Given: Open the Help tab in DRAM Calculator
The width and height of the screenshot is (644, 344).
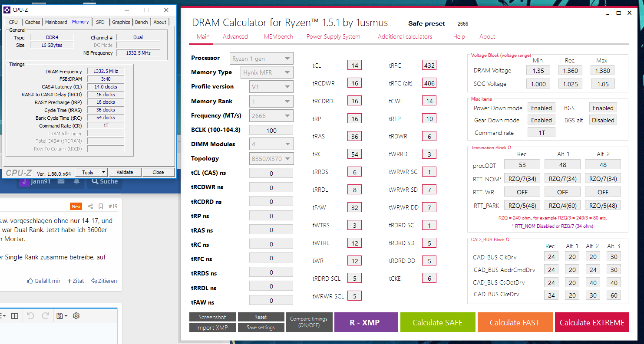Looking at the screenshot, I should (459, 36).
